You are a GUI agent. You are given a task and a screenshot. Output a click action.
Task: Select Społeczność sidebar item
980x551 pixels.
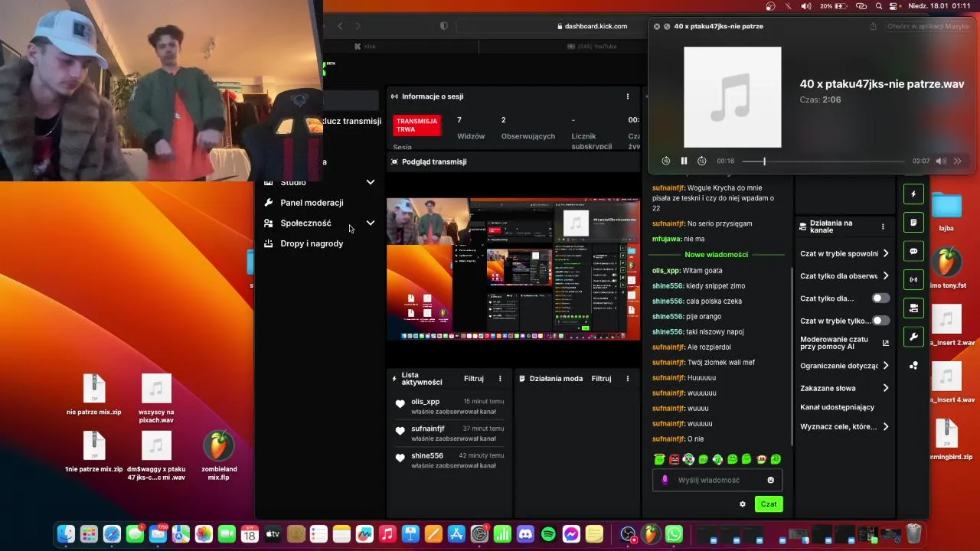coord(305,223)
